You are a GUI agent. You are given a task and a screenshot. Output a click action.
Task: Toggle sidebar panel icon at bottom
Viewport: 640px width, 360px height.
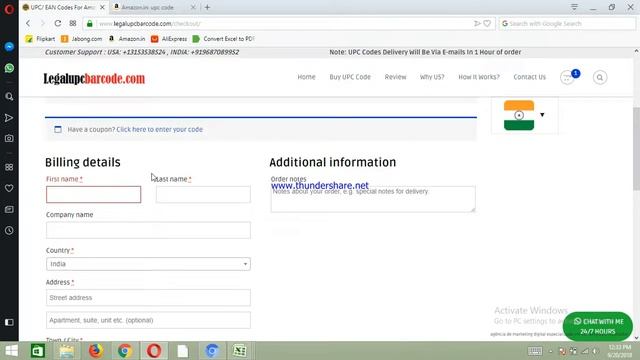pos(9,322)
